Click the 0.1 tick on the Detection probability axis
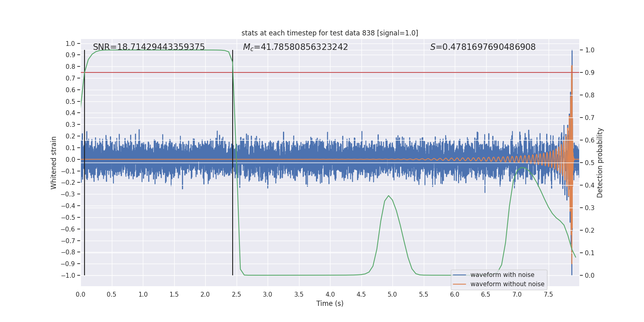 pos(590,253)
